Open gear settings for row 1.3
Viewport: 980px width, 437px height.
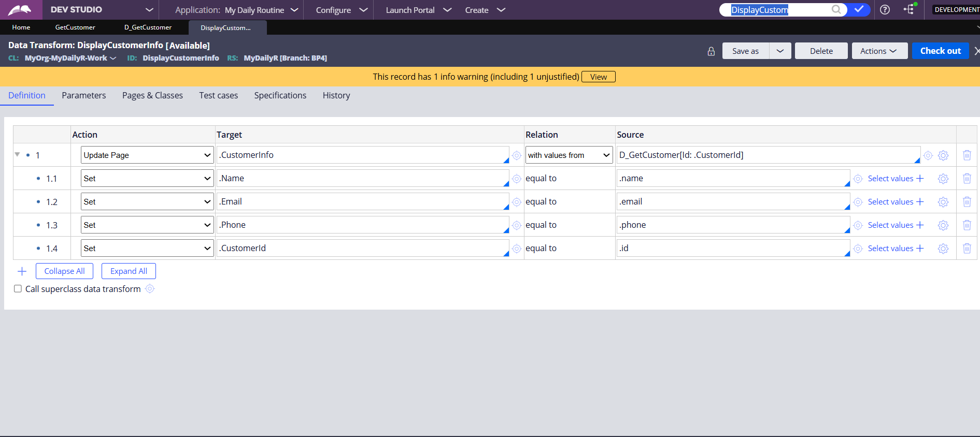(x=943, y=225)
